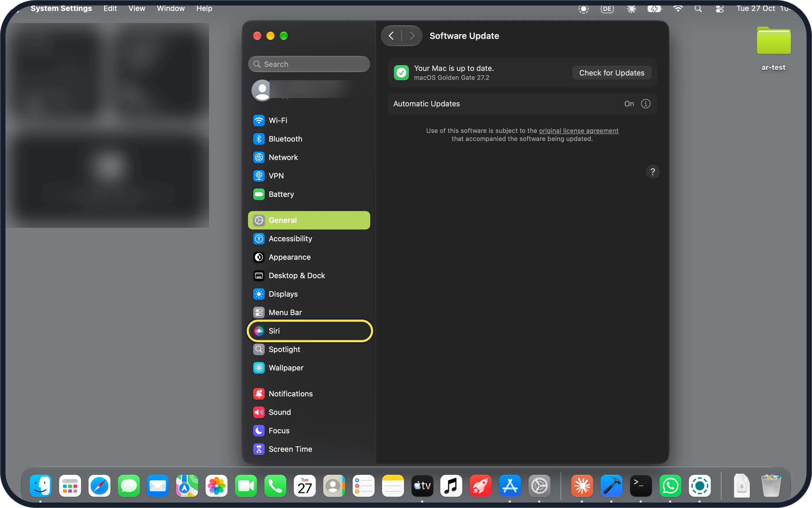Go back with the left chevron
The width and height of the screenshot is (812, 508).
pyautogui.click(x=391, y=36)
